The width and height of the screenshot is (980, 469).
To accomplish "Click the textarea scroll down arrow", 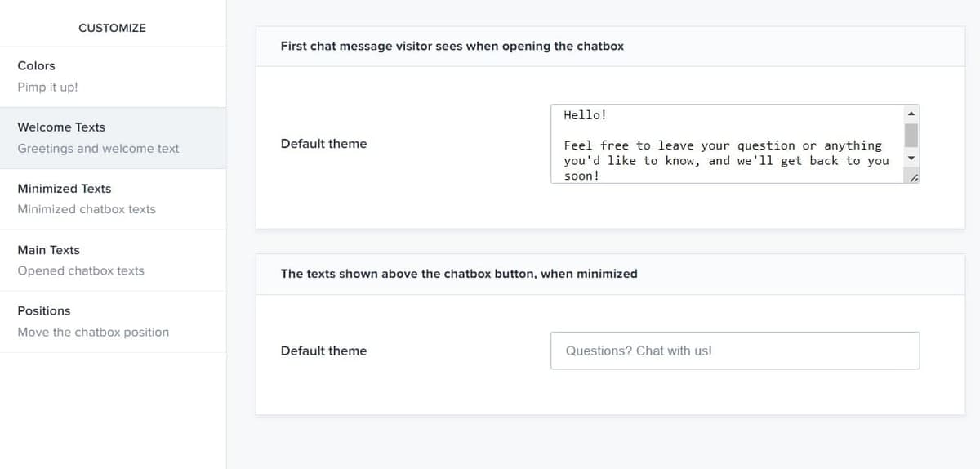I will coord(911,159).
